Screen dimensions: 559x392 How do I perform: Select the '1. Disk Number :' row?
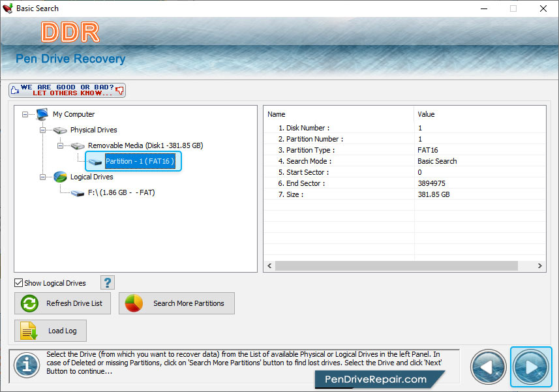(x=405, y=128)
